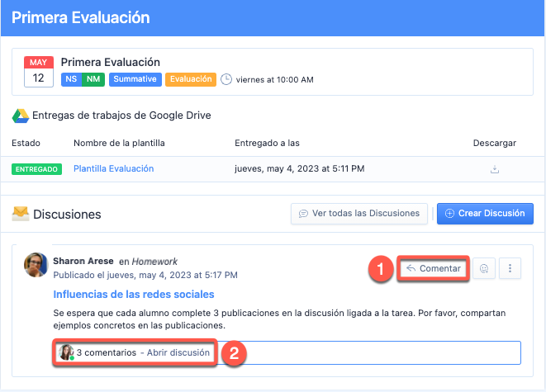Click the Discusiones envelope icon
Viewport: 546px width, 392px height.
(x=20, y=214)
